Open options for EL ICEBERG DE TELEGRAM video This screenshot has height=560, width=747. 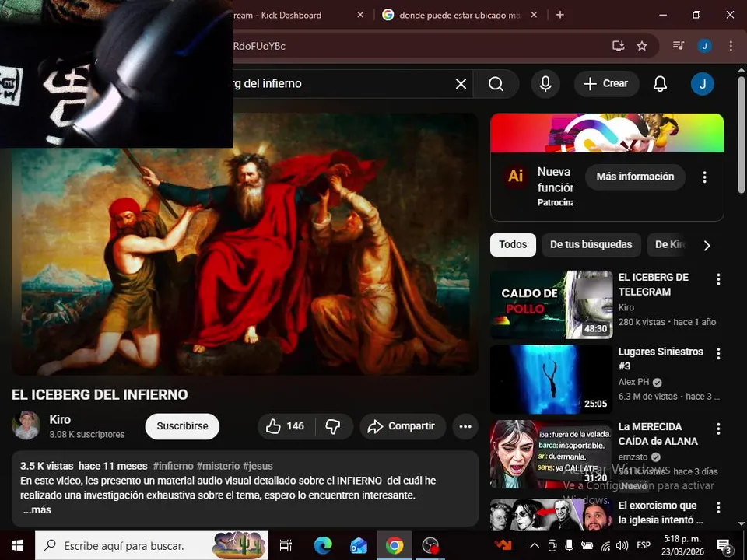point(718,279)
